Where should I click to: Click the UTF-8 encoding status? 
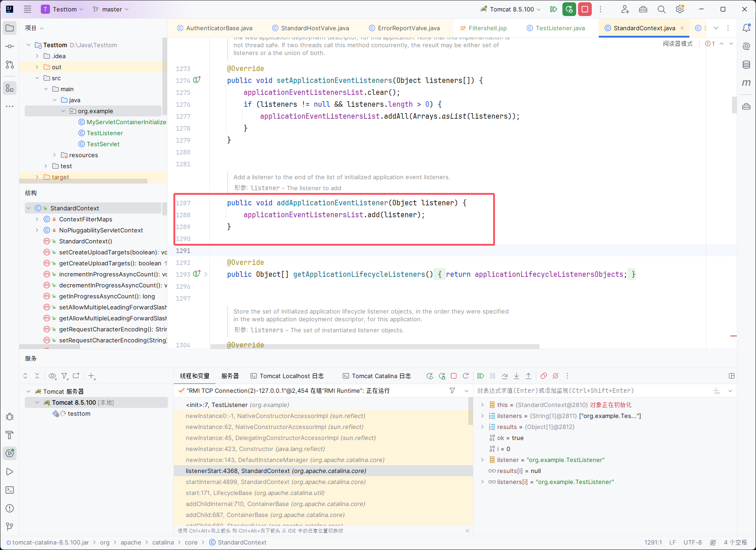tap(692, 542)
